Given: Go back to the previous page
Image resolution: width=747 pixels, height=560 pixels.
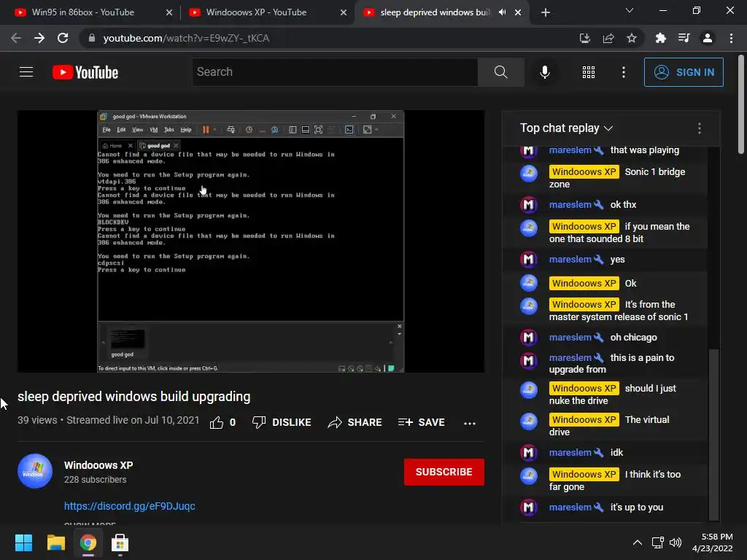Looking at the screenshot, I should pos(16,38).
